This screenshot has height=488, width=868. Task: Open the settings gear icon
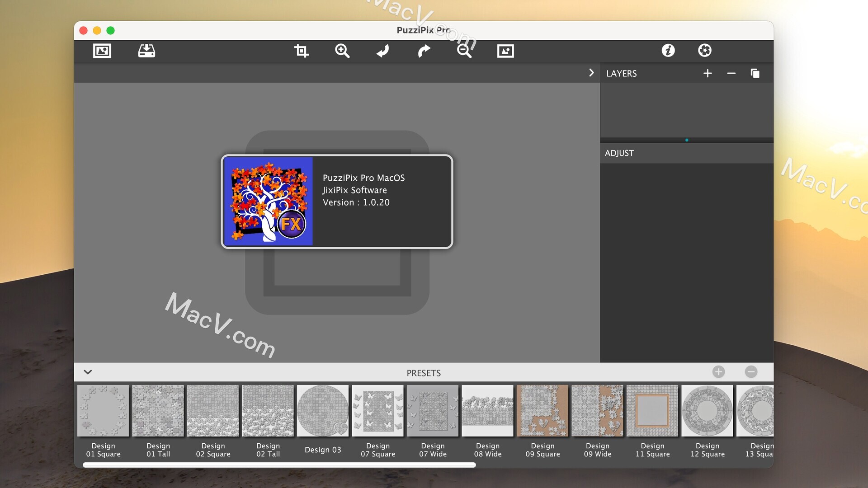coord(705,50)
